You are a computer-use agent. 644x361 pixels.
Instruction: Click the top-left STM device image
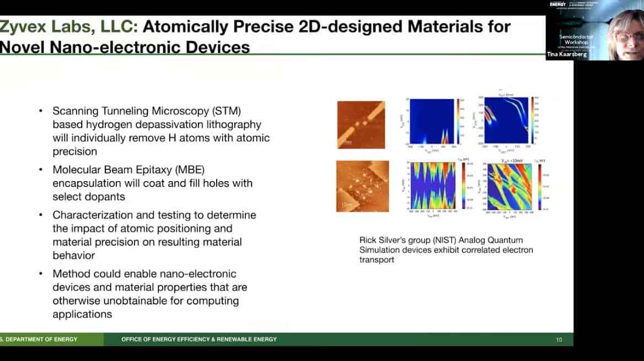click(x=361, y=125)
